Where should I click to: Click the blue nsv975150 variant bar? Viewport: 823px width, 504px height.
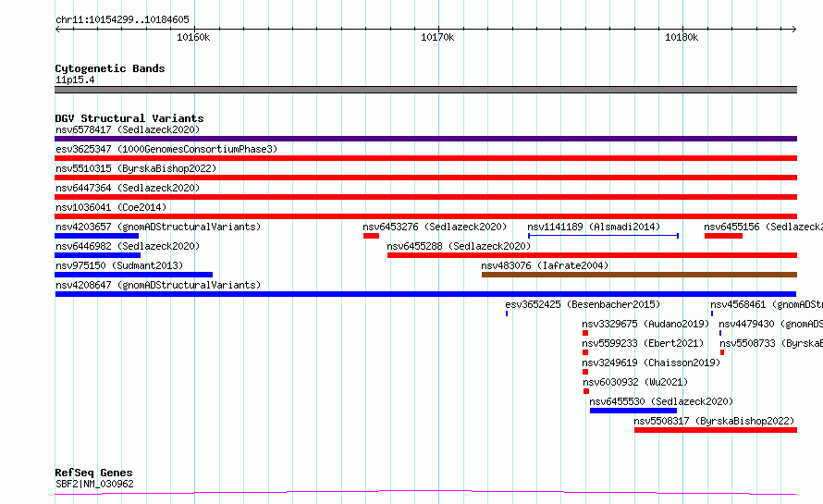(x=134, y=275)
